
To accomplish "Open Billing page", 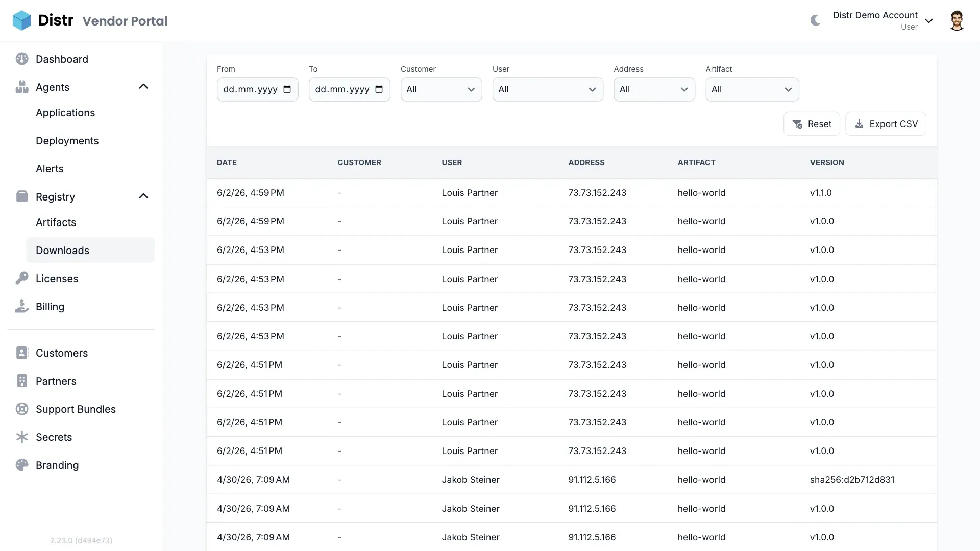I will (50, 307).
